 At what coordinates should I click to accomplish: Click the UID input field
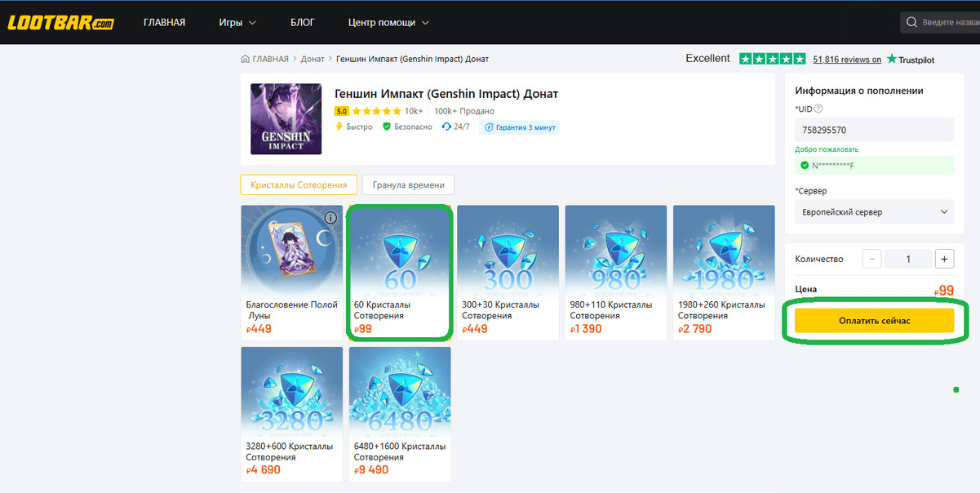pyautogui.click(x=874, y=130)
